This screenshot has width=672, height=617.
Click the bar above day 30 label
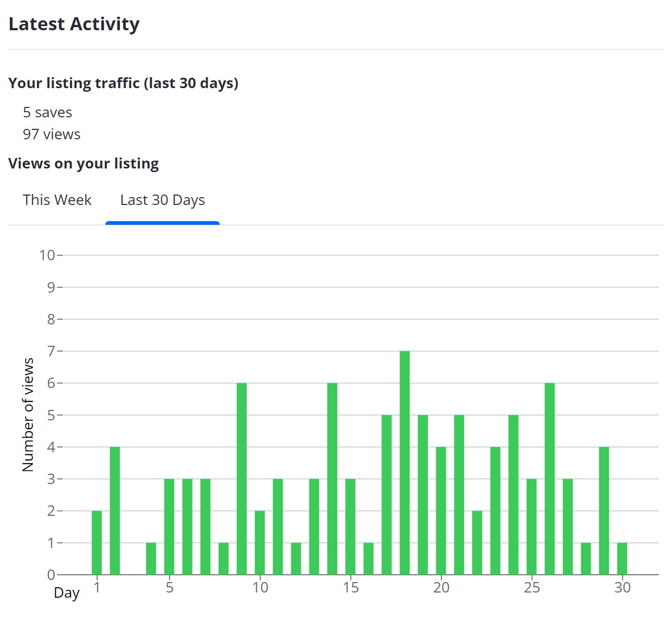(622, 559)
